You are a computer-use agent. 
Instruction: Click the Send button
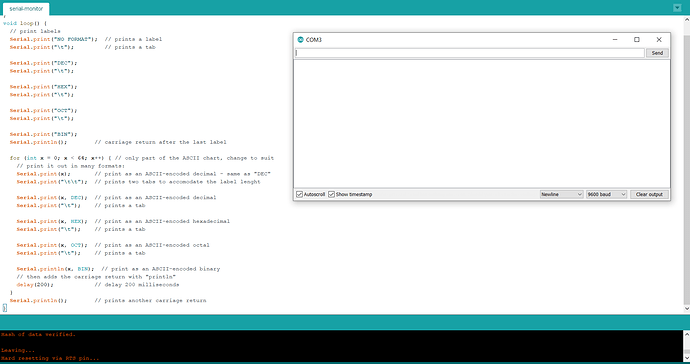coord(657,53)
